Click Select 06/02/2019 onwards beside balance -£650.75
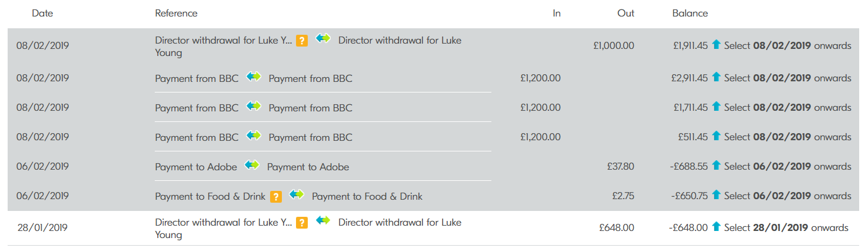The width and height of the screenshot is (868, 251). click(787, 196)
